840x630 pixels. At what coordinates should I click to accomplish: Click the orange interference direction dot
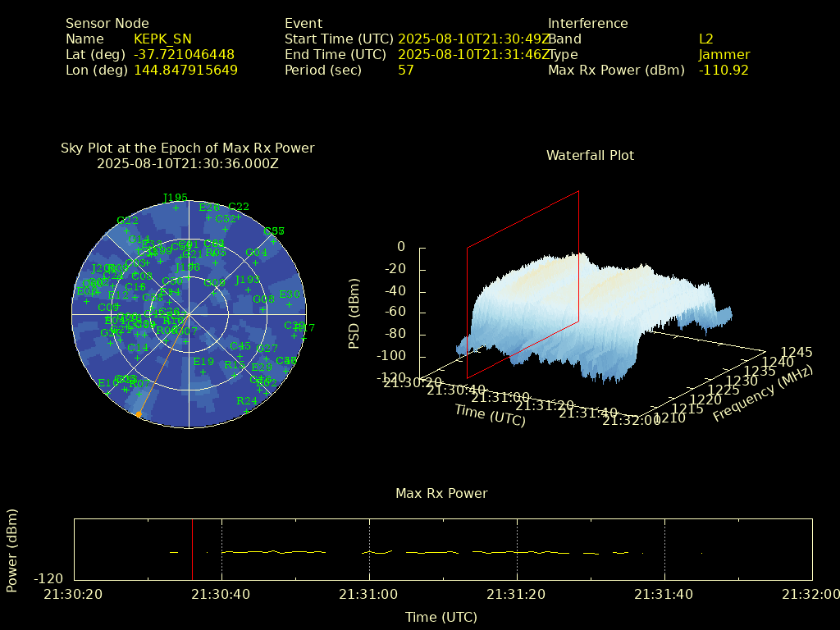139,415
